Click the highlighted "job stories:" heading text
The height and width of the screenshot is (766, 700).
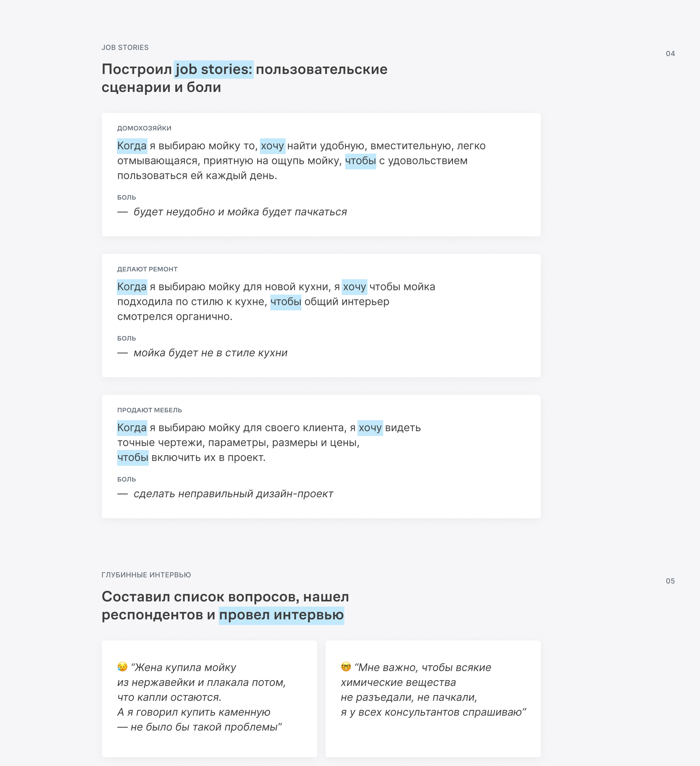coord(214,69)
